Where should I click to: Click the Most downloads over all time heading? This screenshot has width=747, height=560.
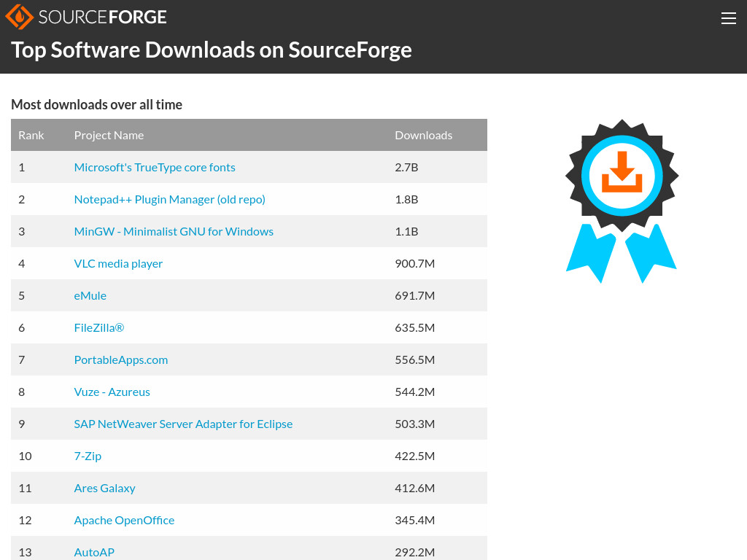pyautogui.click(x=97, y=104)
